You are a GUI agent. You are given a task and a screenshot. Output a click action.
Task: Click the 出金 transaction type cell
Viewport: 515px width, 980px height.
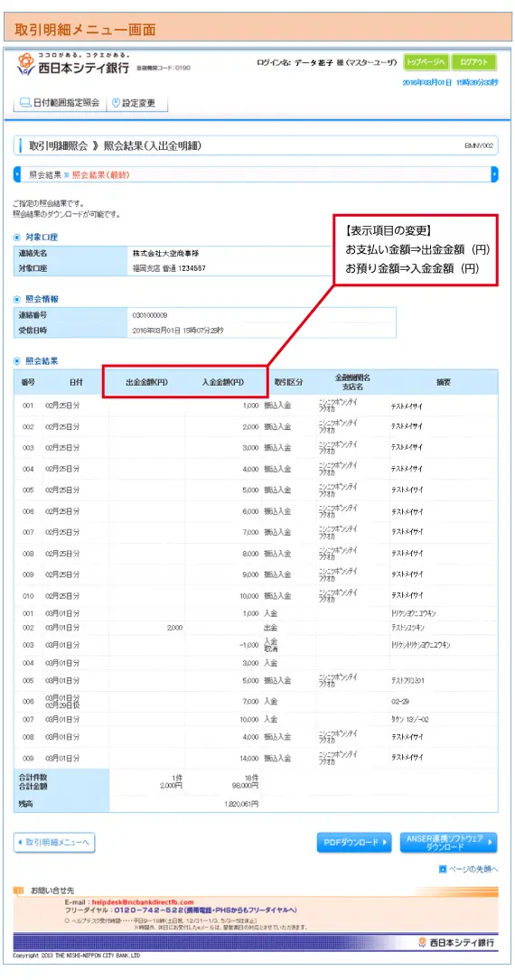point(271,627)
